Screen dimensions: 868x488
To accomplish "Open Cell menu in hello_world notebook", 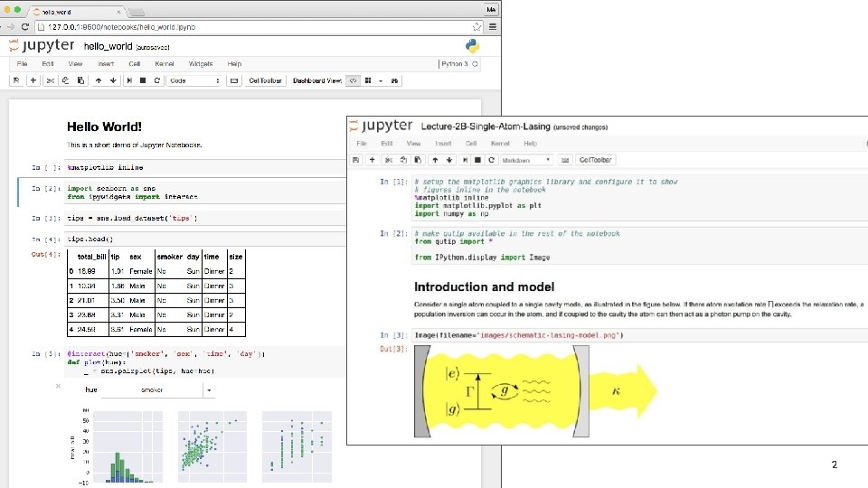I will 135,63.
